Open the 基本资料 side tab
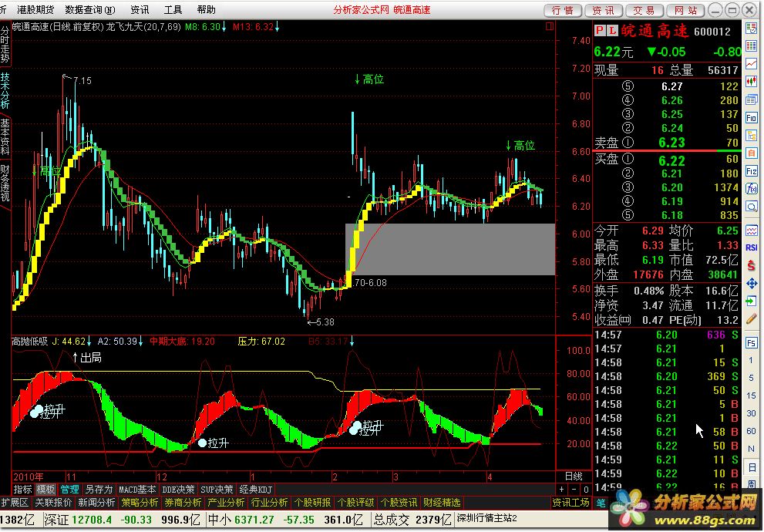The height and width of the screenshot is (532, 764). (x=5, y=136)
